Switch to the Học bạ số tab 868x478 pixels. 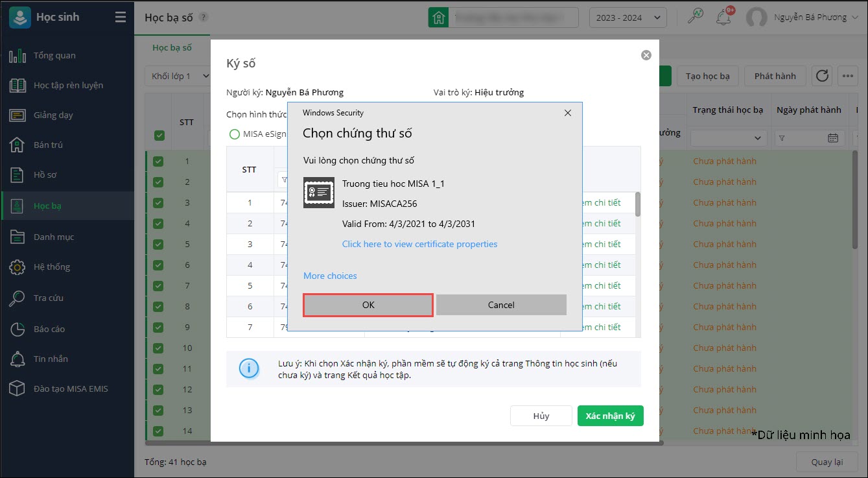[x=172, y=48]
